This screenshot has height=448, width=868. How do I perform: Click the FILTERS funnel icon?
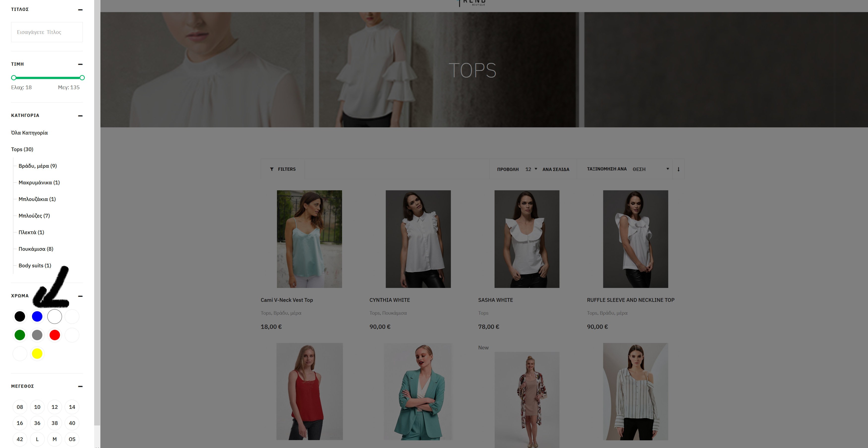click(272, 169)
